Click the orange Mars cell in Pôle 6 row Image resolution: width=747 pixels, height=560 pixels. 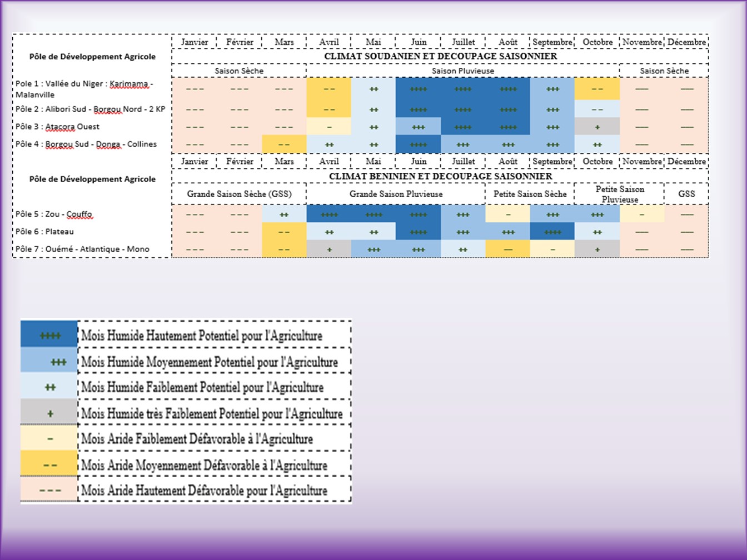coord(284,231)
